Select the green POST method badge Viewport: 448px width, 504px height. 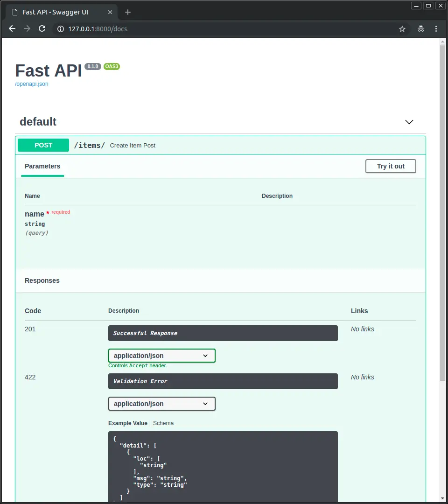coord(43,145)
